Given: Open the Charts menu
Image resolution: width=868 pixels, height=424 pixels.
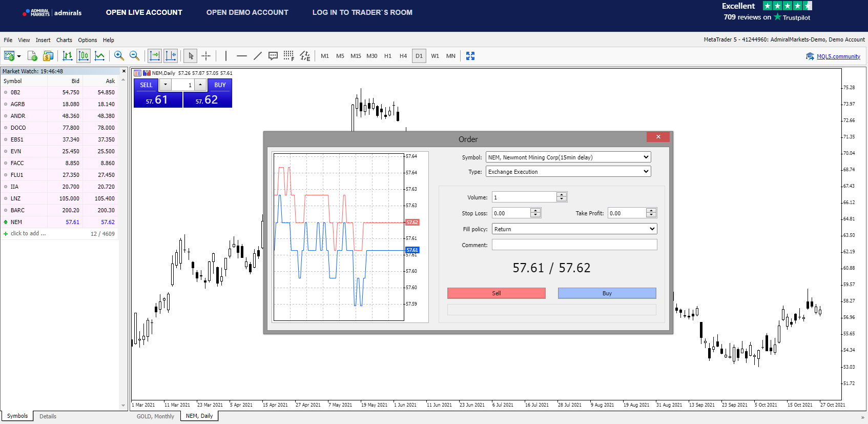Looking at the screenshot, I should point(64,40).
